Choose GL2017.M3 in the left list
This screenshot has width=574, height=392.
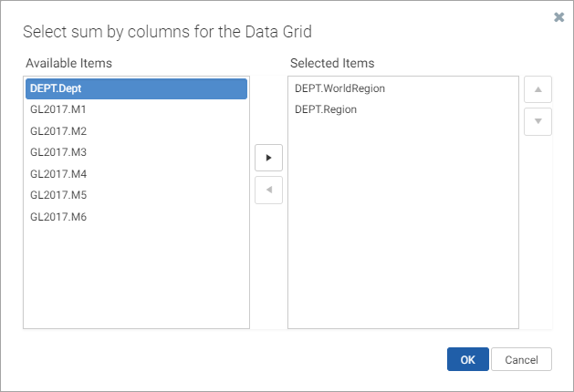tap(136, 152)
